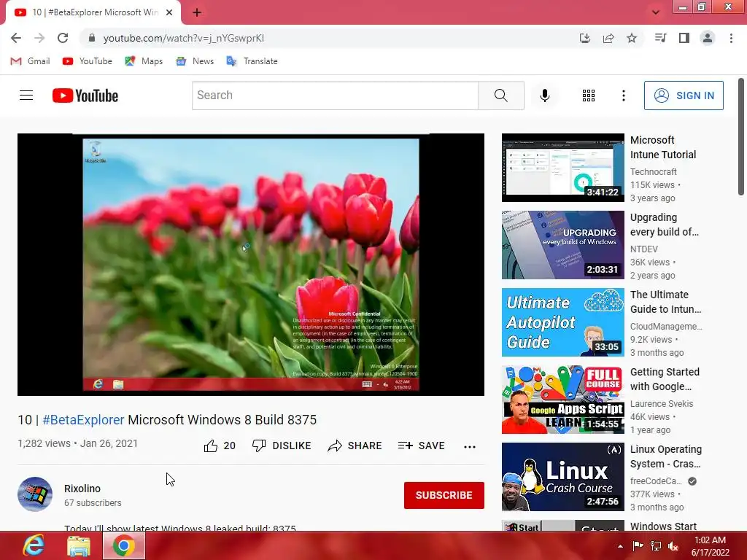
Task: Click the NTDEV channel name
Action: (643, 249)
